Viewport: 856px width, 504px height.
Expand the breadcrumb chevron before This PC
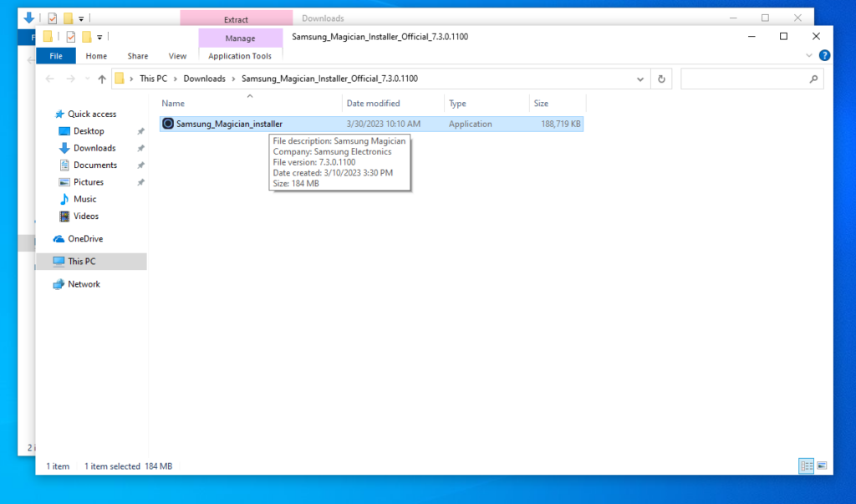tap(131, 79)
